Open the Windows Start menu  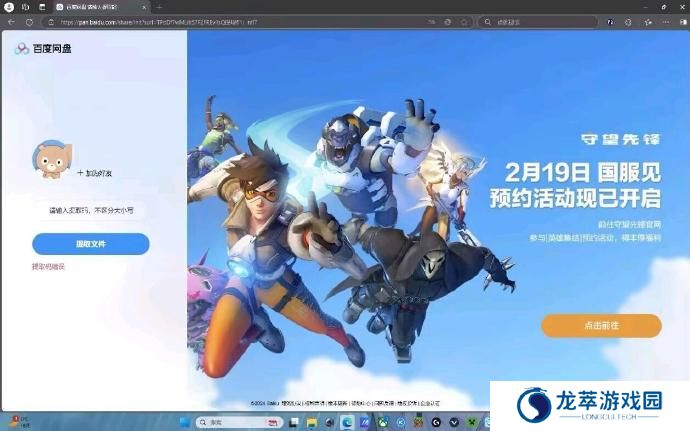click(185, 422)
